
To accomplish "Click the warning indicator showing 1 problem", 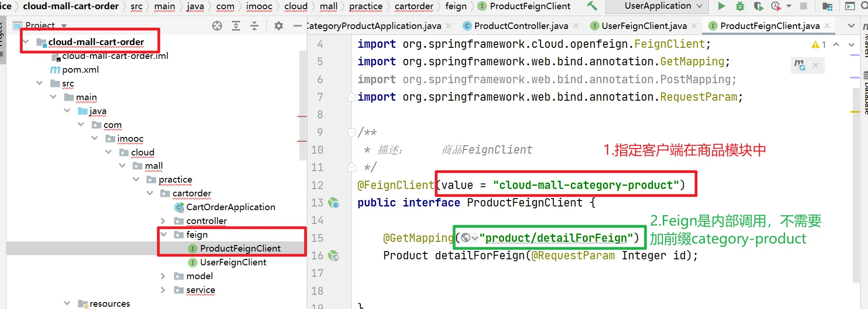I will point(819,45).
